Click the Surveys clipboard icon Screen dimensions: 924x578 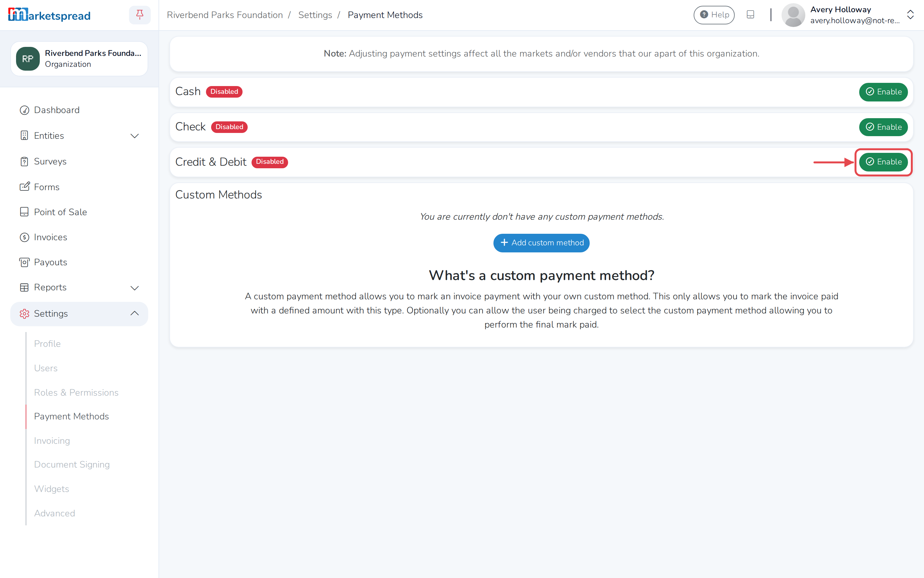pyautogui.click(x=24, y=161)
